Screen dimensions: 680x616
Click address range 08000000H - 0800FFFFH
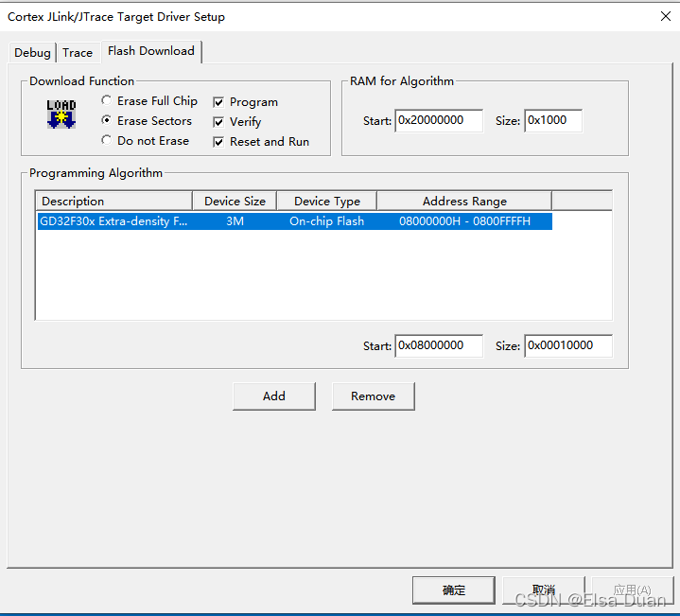coord(464,221)
